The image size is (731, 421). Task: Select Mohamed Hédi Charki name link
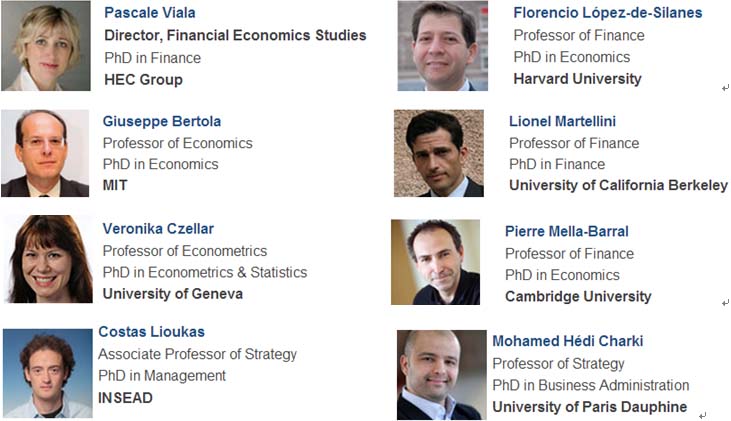coord(568,341)
